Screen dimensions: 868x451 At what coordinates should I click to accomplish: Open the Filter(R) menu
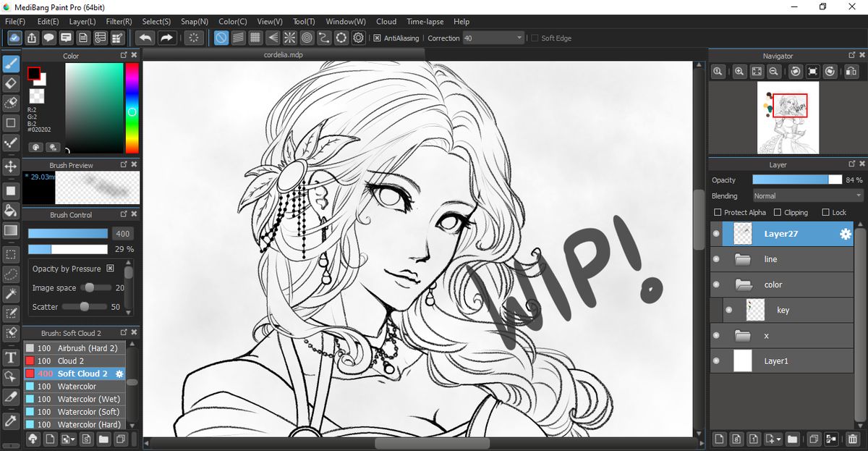coord(119,22)
